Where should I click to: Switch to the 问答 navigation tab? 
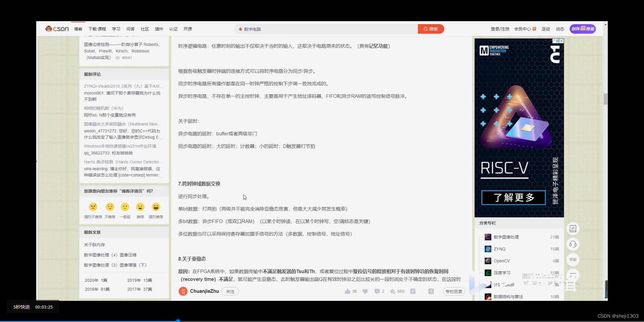130,29
